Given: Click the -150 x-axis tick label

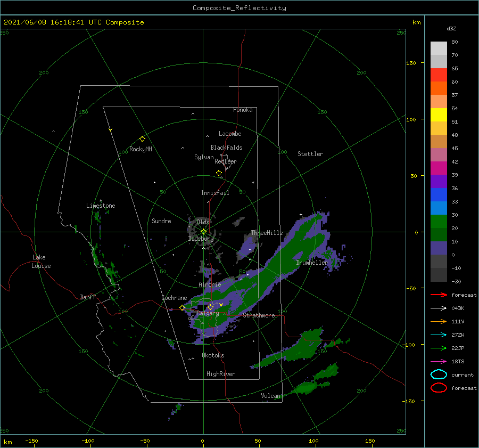Looking at the screenshot, I should [x=31, y=441].
